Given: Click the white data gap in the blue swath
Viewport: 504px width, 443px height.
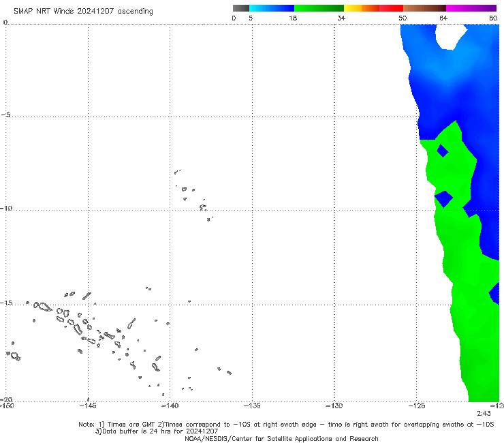Looking at the screenshot, I should coord(450,36).
